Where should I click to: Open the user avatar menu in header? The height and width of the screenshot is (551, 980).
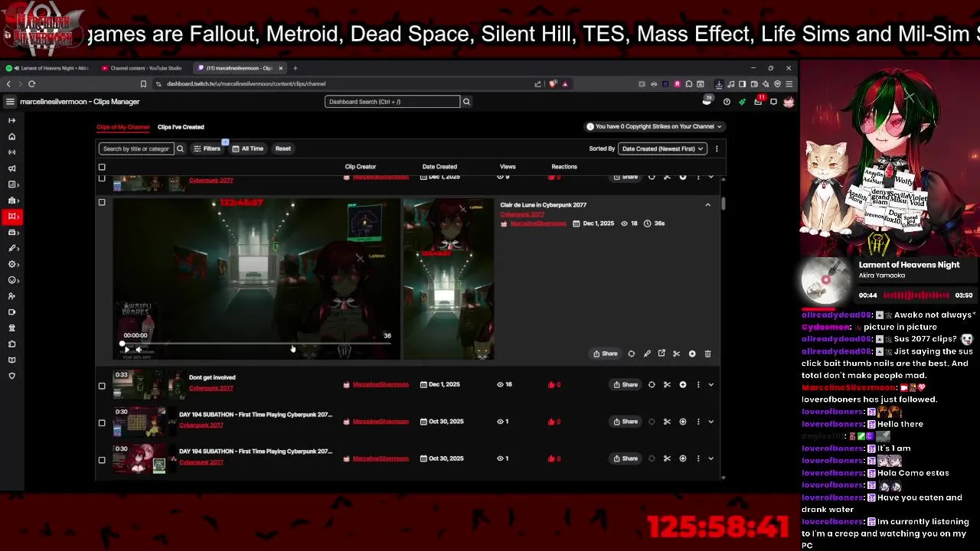[789, 101]
